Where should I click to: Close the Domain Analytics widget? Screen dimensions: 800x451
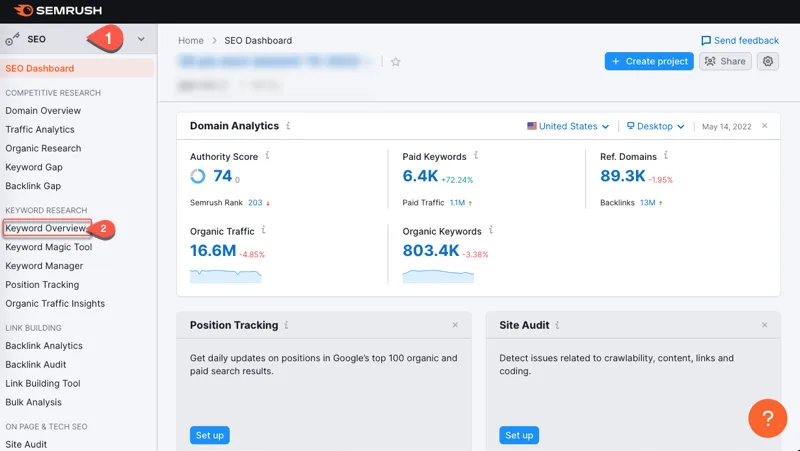tap(765, 126)
